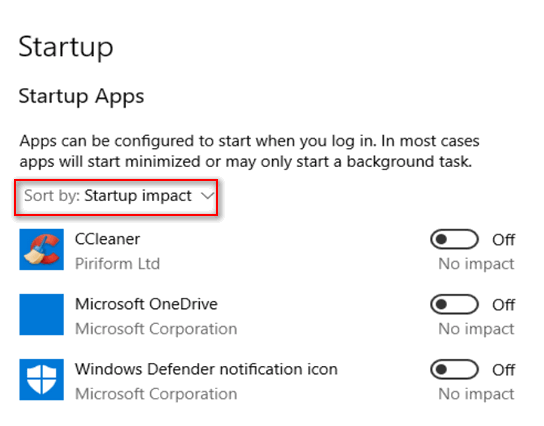This screenshot has width=544, height=426.
Task: Click the chevron arrow beside Startup impact
Action: click(x=207, y=196)
